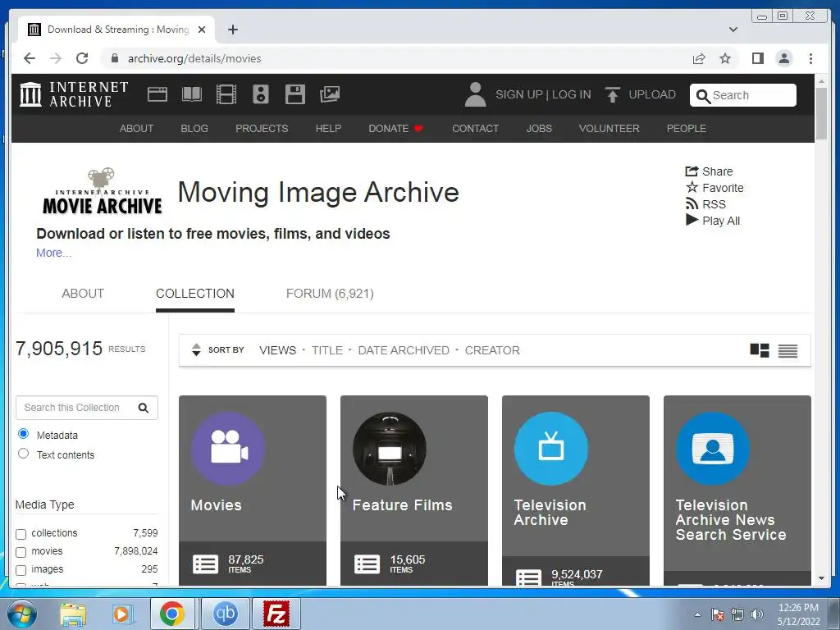Screen dimensions: 840x630
Task: Sort results by CREATOR
Action: point(492,350)
